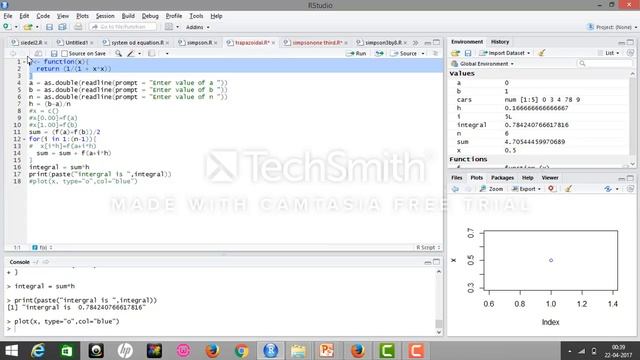This screenshot has height=360, width=640.
Task: Click the Go to file/function field
Action: point(123,27)
